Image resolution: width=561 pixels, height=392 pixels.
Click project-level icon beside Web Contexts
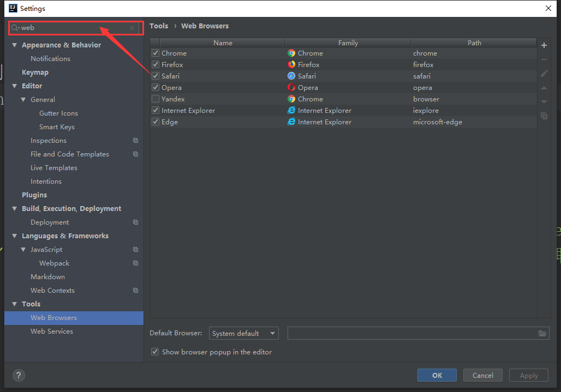(135, 291)
